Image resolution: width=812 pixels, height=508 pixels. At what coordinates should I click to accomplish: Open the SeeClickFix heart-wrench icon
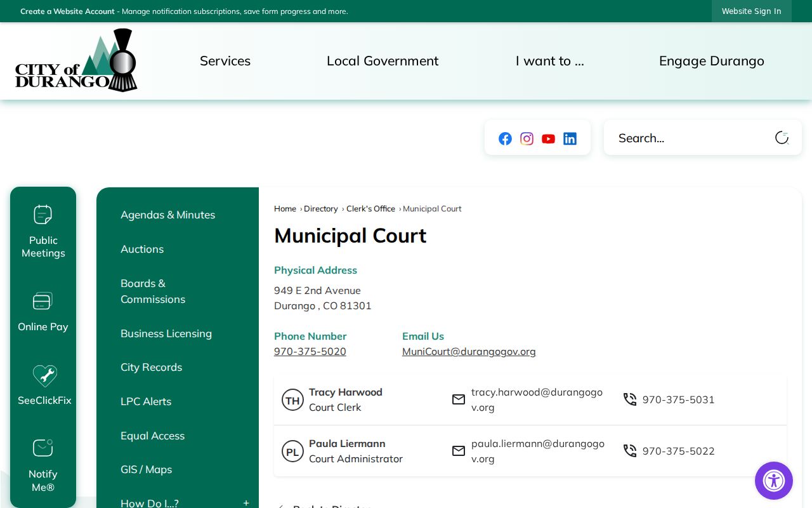point(44,375)
